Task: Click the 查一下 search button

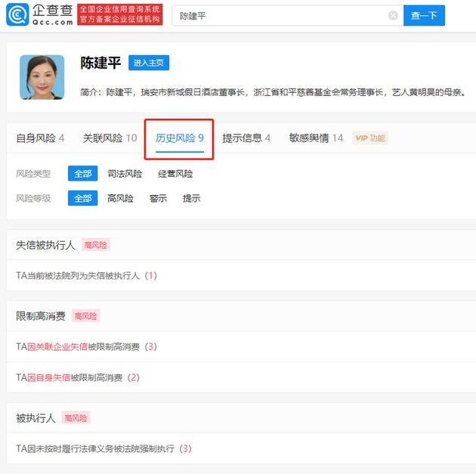Action: point(424,16)
